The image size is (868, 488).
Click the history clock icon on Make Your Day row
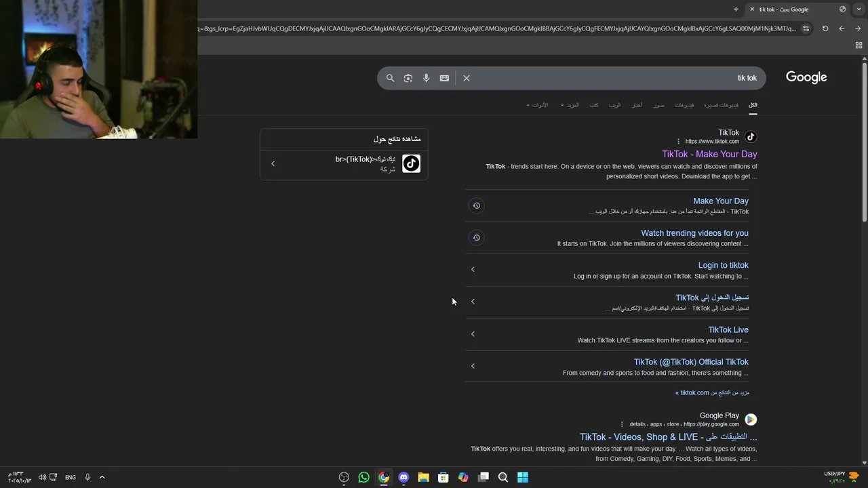(x=476, y=205)
